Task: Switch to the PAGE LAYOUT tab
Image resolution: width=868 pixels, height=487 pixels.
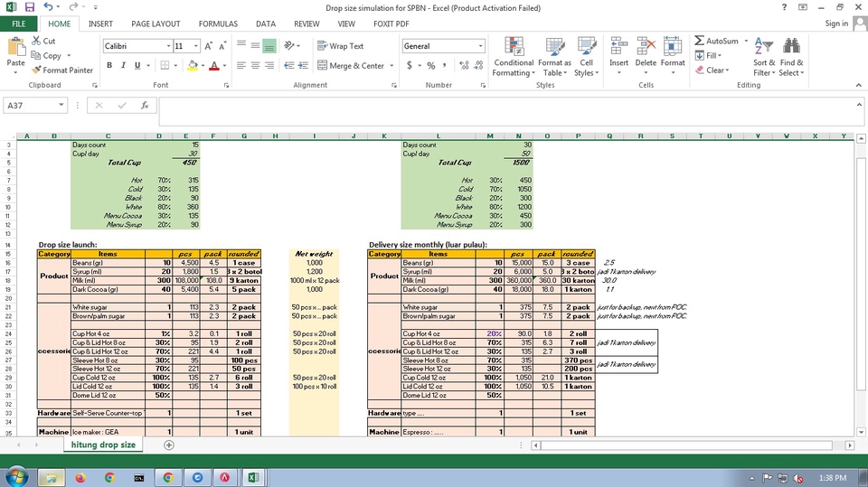Action: (x=156, y=23)
